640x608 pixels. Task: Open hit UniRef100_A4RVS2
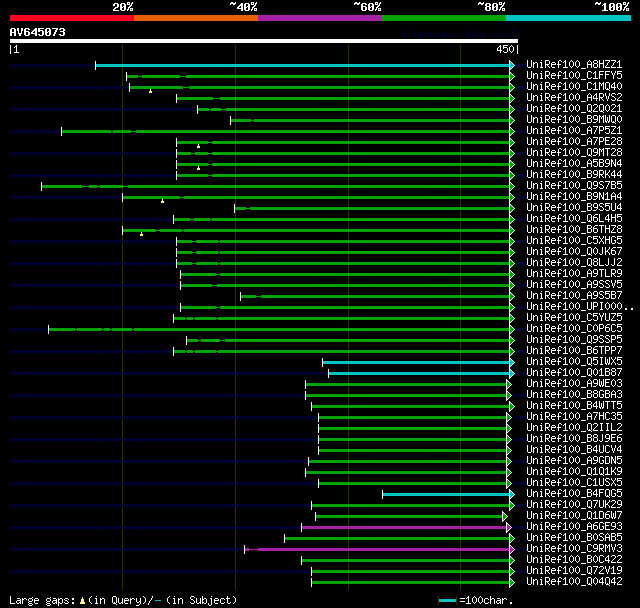click(574, 98)
